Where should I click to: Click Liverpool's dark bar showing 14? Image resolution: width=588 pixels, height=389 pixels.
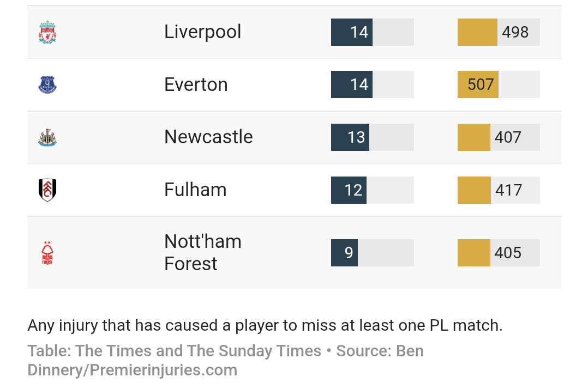point(352,32)
